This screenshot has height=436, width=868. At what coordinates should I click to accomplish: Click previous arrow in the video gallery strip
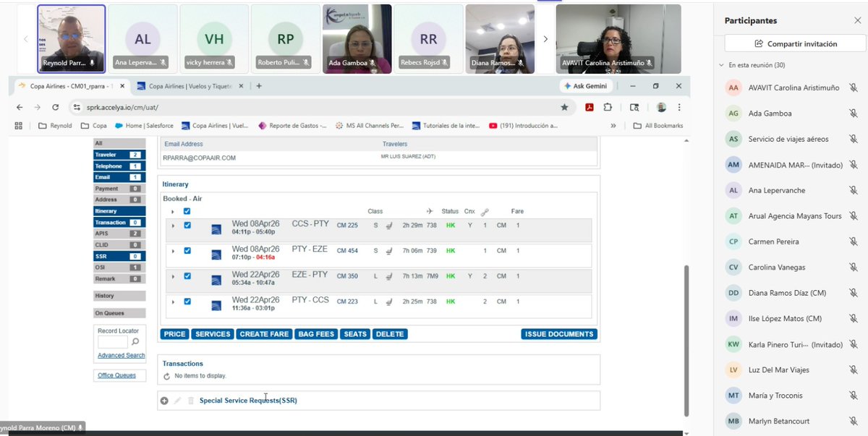[x=26, y=39]
